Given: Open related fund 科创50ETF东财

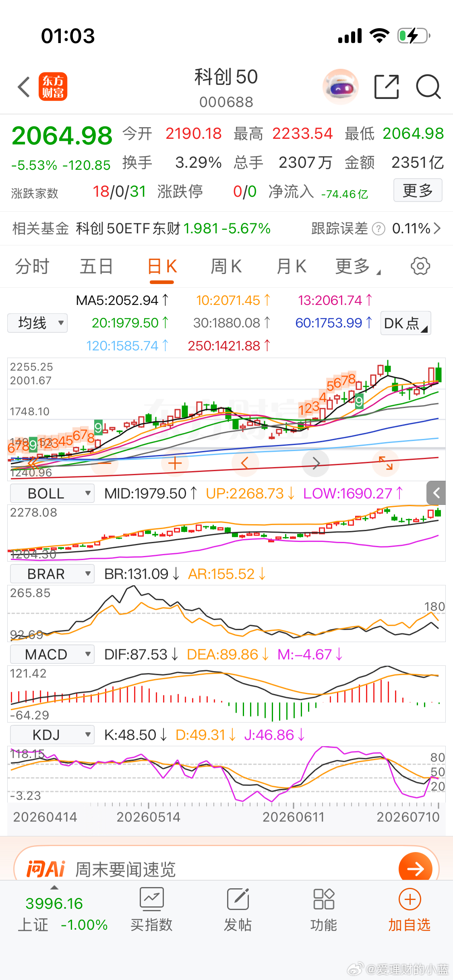Looking at the screenshot, I should tap(173, 229).
